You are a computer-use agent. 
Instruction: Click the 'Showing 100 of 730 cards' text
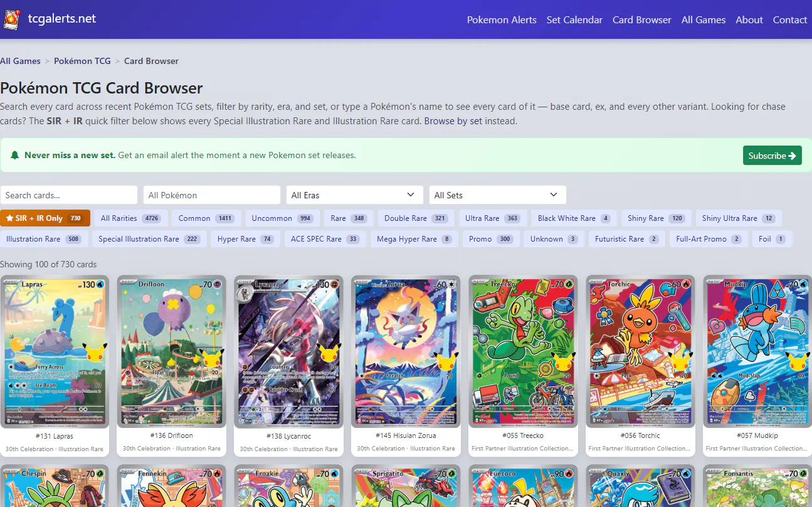pyautogui.click(x=48, y=264)
